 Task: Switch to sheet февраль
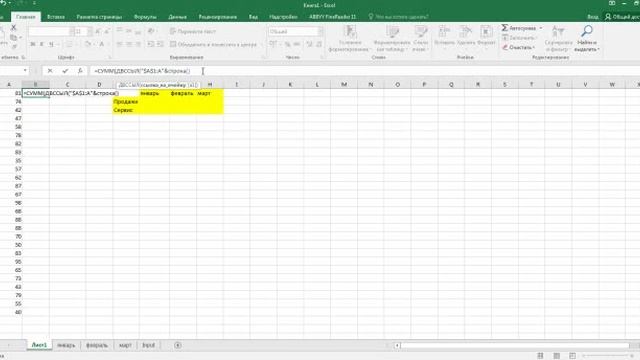tap(97, 345)
